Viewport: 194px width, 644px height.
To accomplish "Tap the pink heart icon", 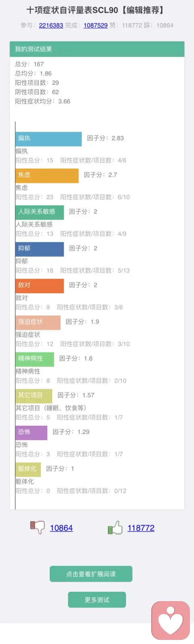I will [x=171, y=620].
